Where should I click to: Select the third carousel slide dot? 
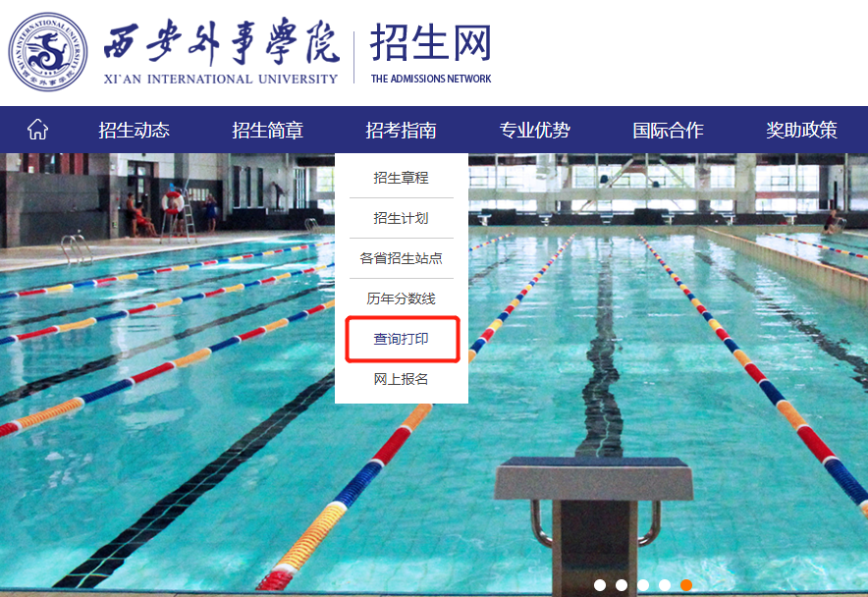643,585
